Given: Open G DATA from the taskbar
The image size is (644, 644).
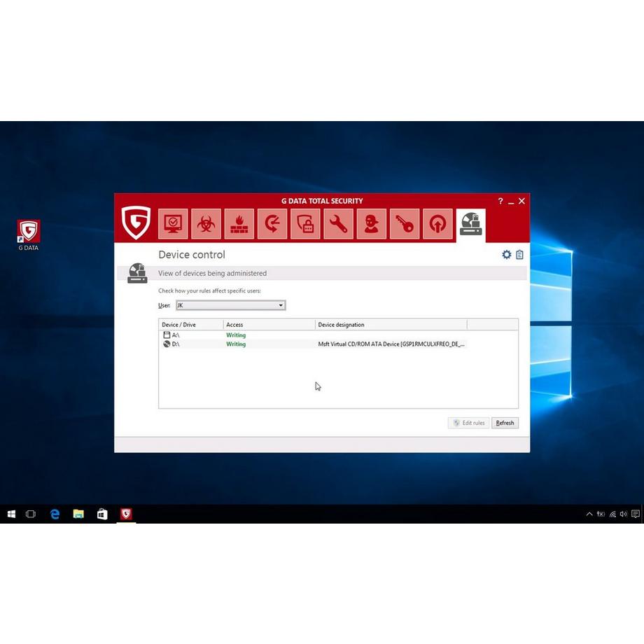Looking at the screenshot, I should coord(126,514).
